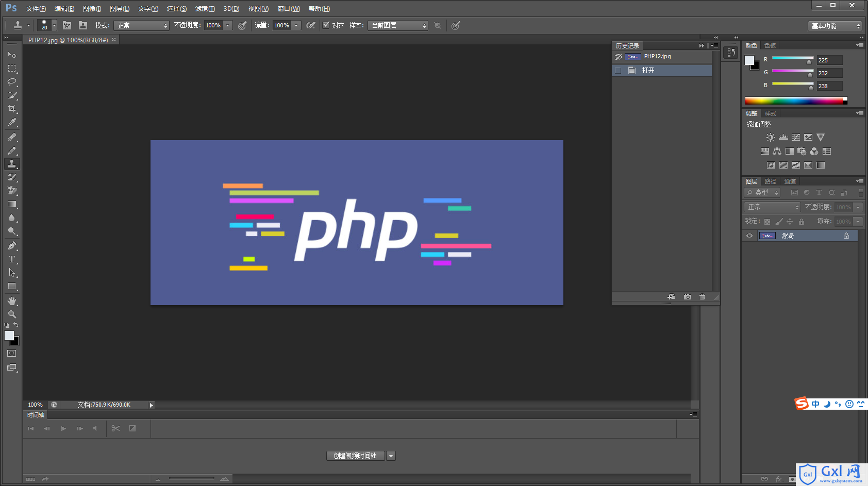Set history brush source for 打开 state

(x=618, y=71)
